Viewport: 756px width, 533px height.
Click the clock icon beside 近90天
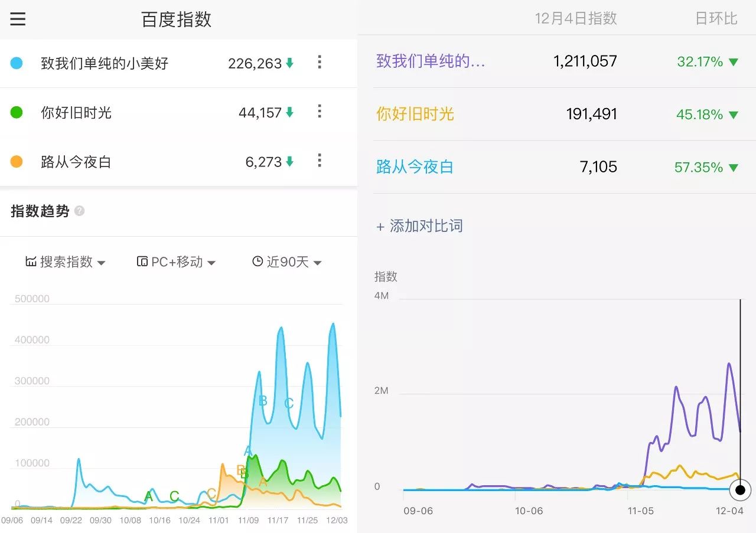(256, 261)
